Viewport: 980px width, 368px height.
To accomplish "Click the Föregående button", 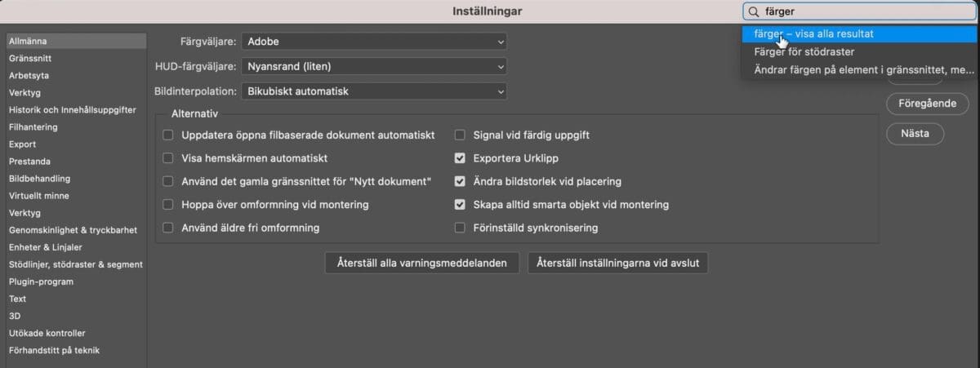I will point(915,104).
